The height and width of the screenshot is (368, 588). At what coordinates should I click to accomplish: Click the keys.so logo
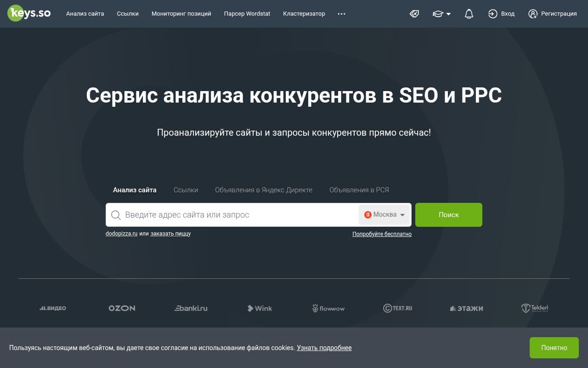click(29, 13)
